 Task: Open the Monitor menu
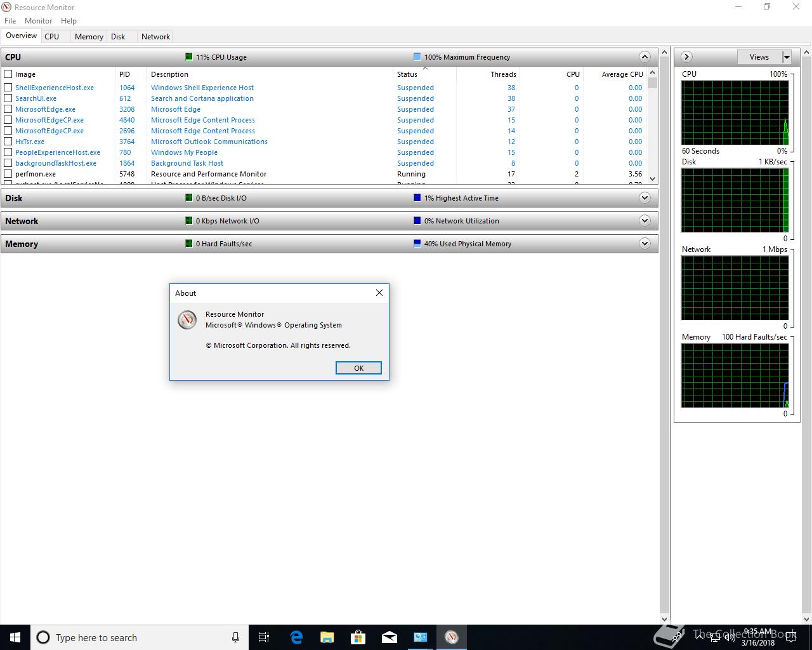tap(38, 21)
